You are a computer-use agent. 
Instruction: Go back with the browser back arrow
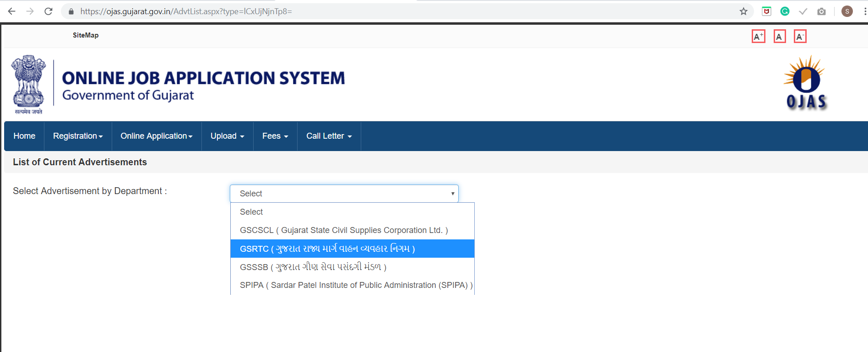click(12, 11)
